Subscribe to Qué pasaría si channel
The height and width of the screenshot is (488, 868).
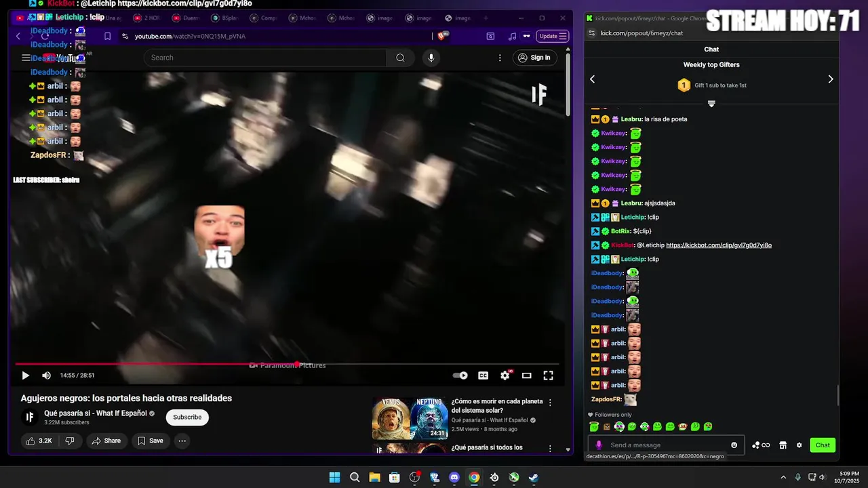(x=187, y=417)
